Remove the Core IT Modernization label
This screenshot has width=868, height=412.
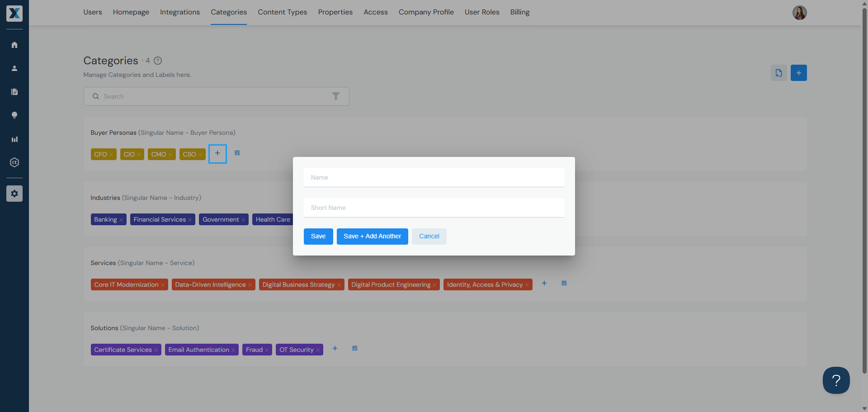coord(163,285)
